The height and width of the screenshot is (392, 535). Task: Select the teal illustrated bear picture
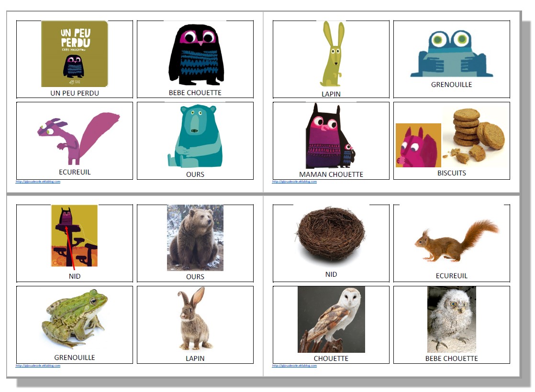coord(195,136)
